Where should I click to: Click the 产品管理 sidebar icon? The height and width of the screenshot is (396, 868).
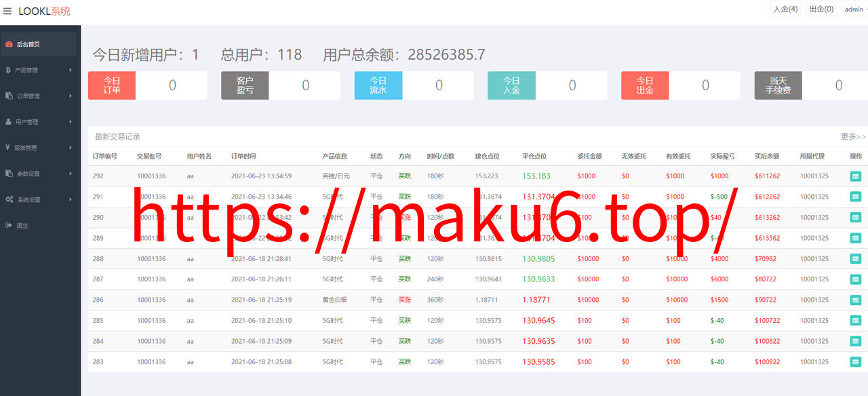8,70
